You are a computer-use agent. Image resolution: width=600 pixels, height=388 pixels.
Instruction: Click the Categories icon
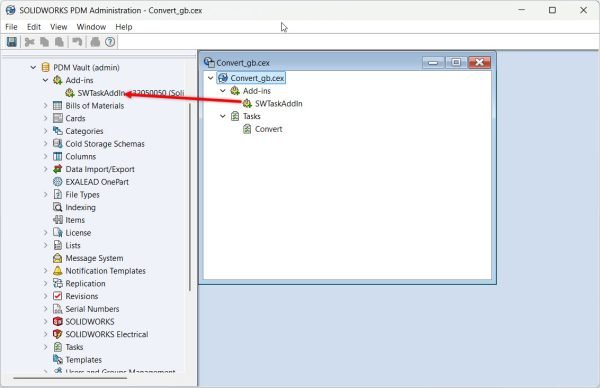[57, 131]
